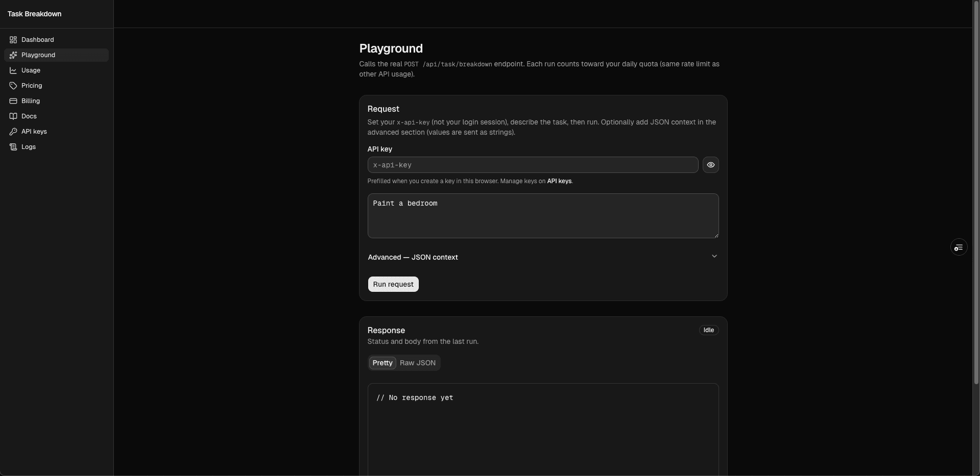980x476 pixels.
Task: Open the Dashboard page from sidebar
Action: [x=37, y=39]
